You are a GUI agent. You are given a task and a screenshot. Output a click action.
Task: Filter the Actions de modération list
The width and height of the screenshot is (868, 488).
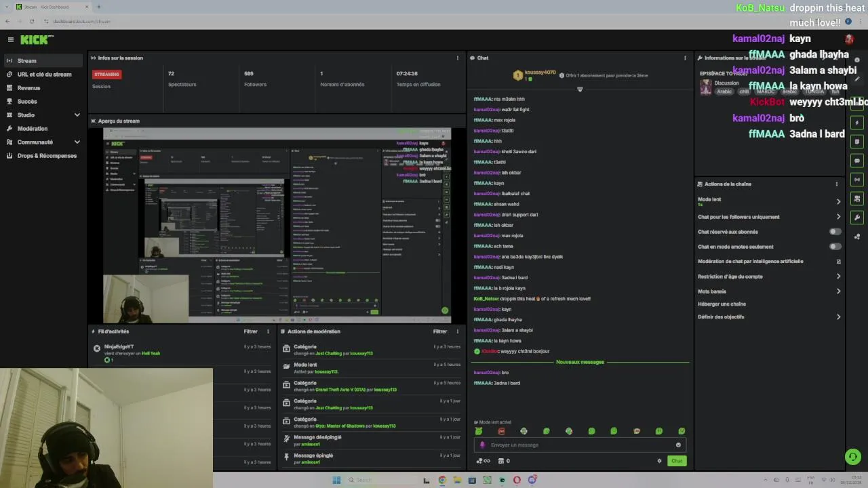(x=440, y=331)
